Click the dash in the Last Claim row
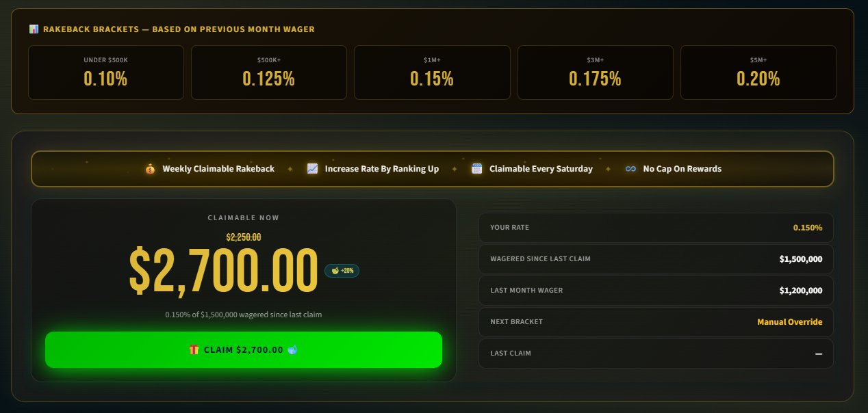This screenshot has width=868, height=413. (x=819, y=353)
